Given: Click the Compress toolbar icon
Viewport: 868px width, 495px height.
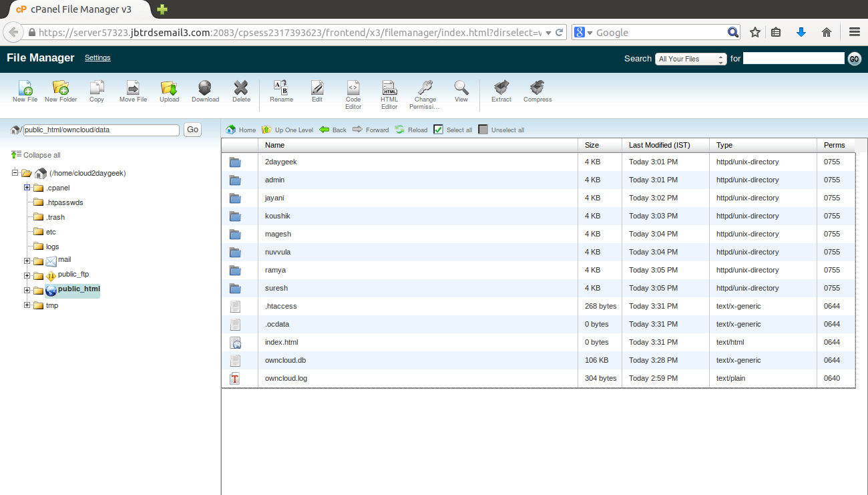Looking at the screenshot, I should click(x=537, y=88).
